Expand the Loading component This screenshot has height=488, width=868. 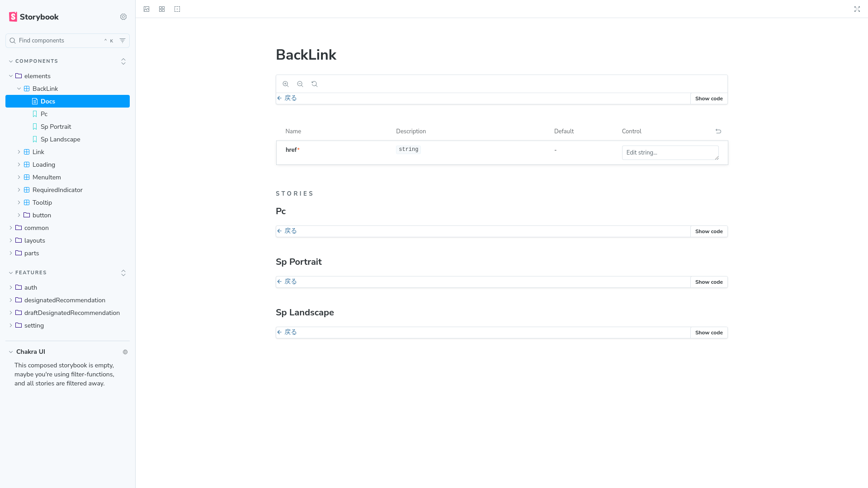67,164
